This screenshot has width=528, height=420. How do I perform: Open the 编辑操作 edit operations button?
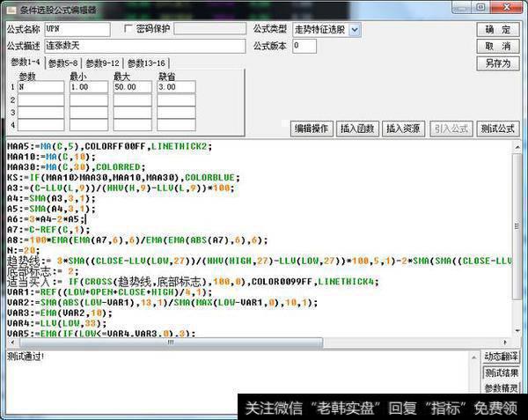pyautogui.click(x=312, y=129)
